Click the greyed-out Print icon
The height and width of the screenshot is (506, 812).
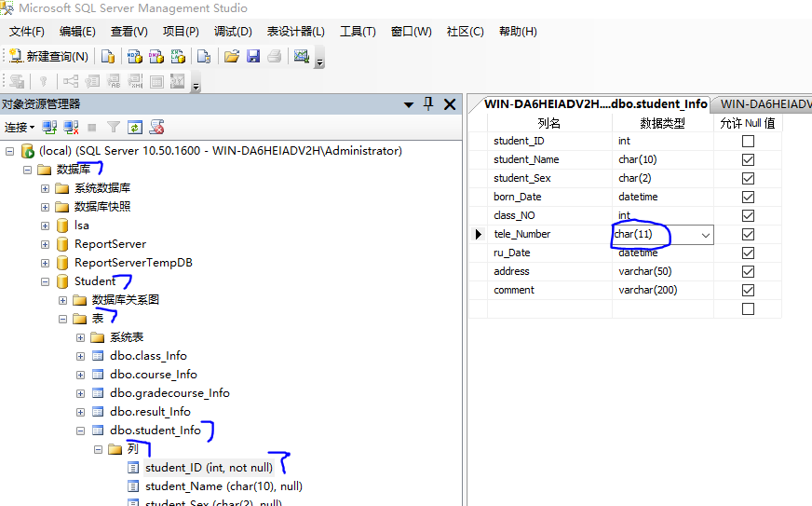pos(275,56)
